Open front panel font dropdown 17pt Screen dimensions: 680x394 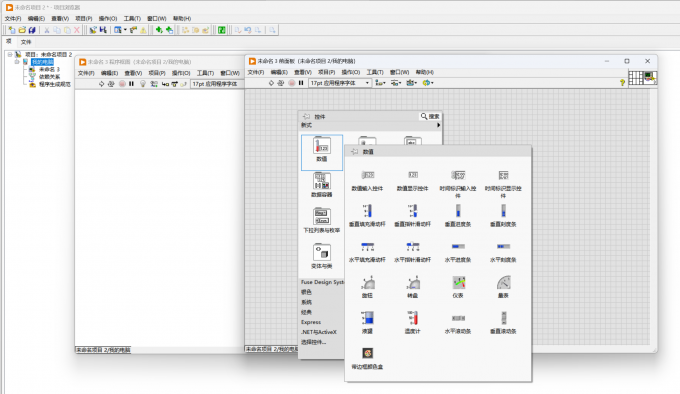[340, 83]
